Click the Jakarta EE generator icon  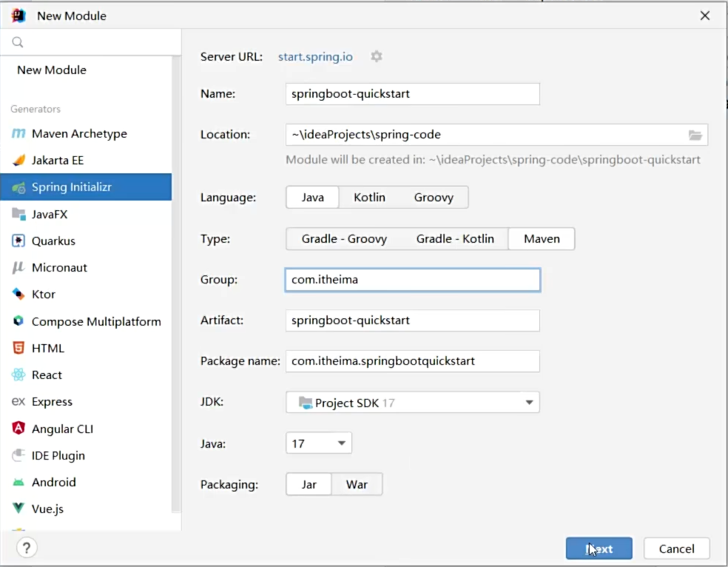(x=18, y=160)
